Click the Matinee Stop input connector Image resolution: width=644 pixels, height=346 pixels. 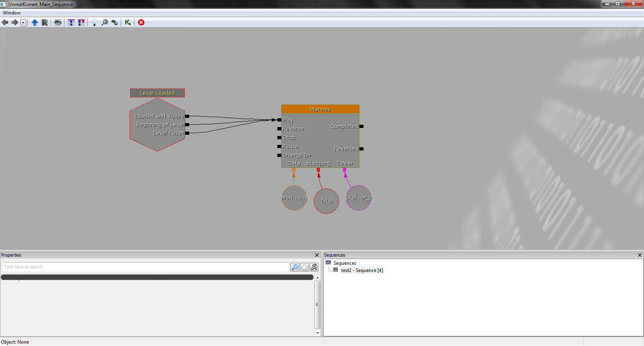click(x=279, y=138)
